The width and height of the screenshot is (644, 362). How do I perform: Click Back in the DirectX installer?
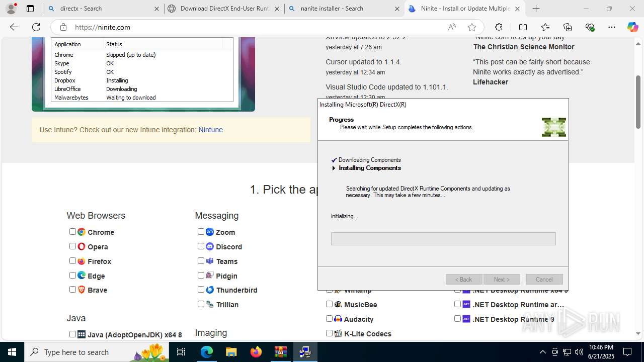(464, 280)
